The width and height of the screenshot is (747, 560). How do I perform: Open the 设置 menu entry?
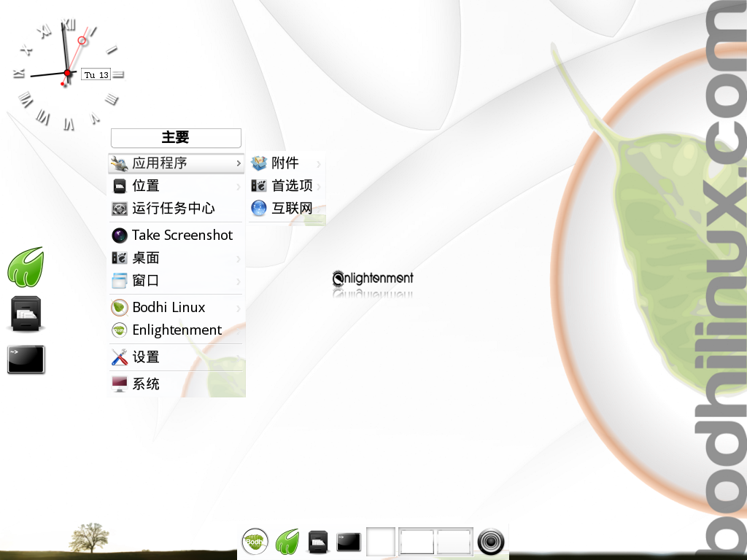coord(177,357)
